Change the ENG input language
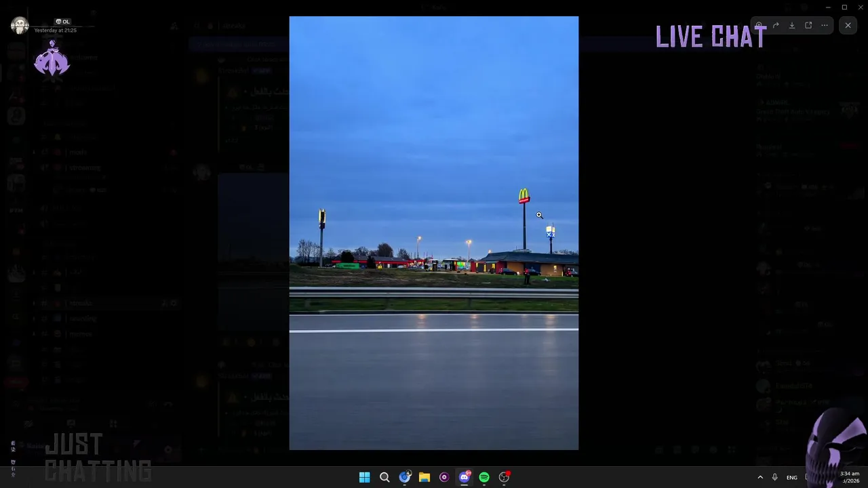 click(x=792, y=477)
